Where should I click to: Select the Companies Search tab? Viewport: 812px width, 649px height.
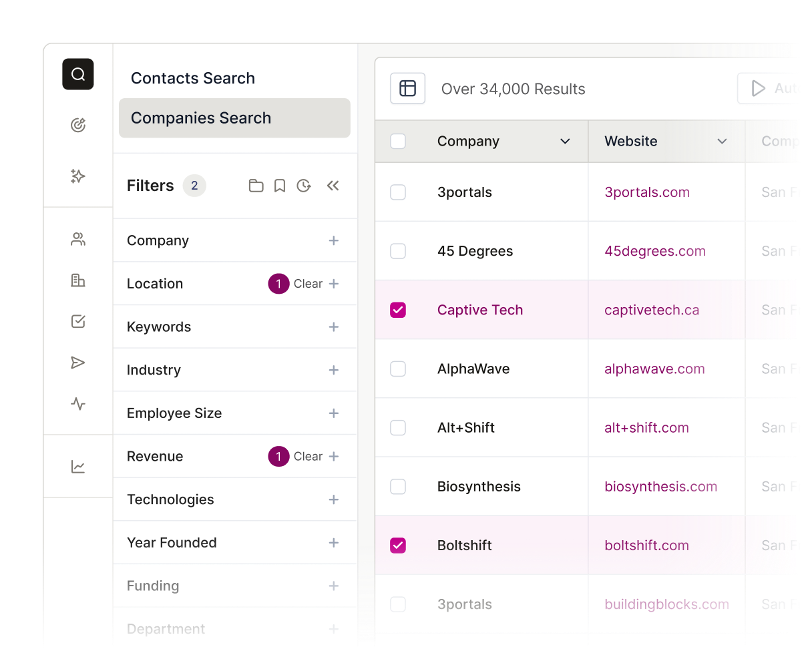201,118
